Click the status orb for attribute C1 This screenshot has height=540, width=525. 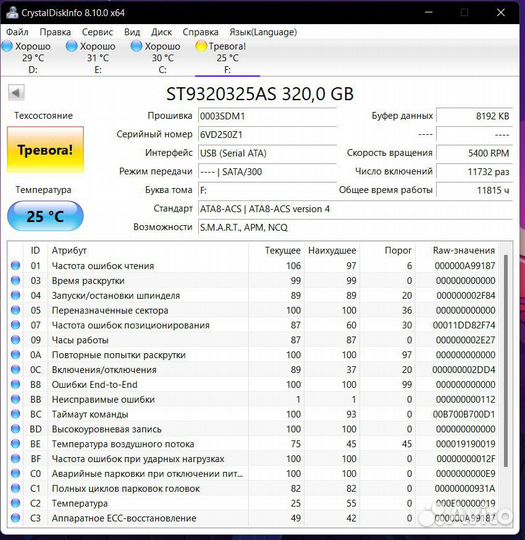[x=16, y=488]
